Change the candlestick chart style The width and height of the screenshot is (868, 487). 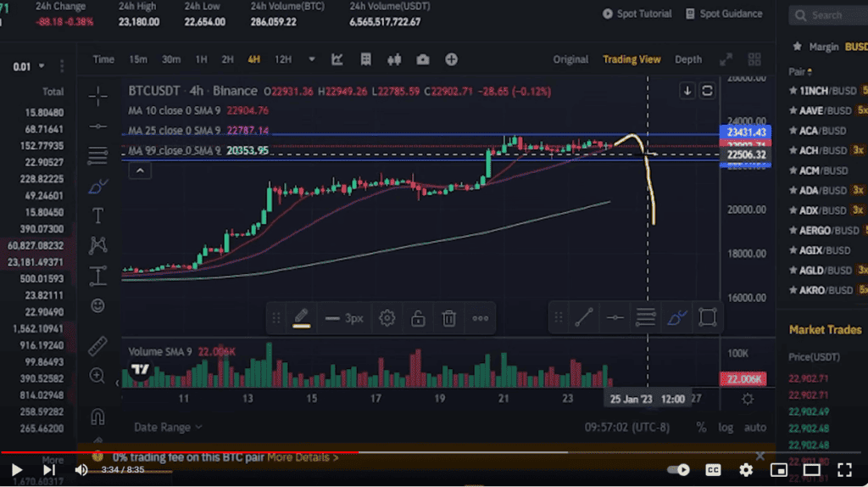pyautogui.click(x=394, y=59)
